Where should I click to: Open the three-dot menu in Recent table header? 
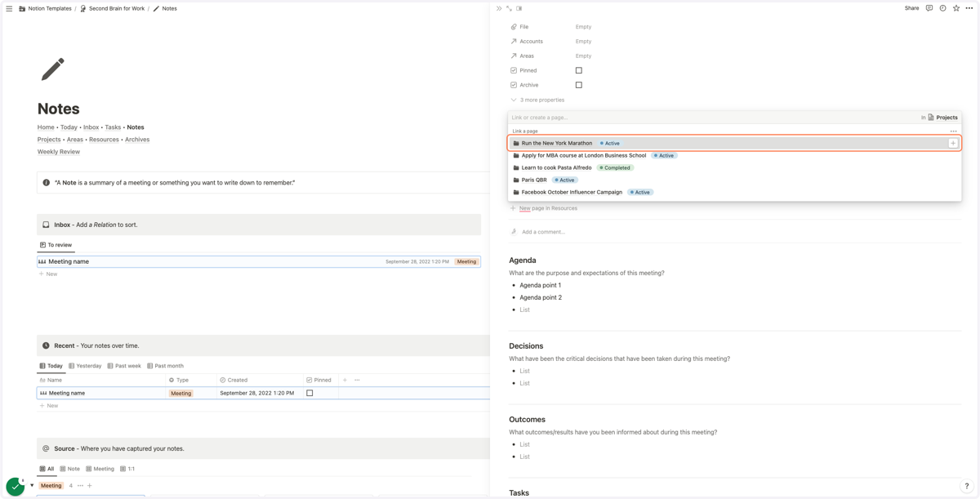click(x=357, y=380)
